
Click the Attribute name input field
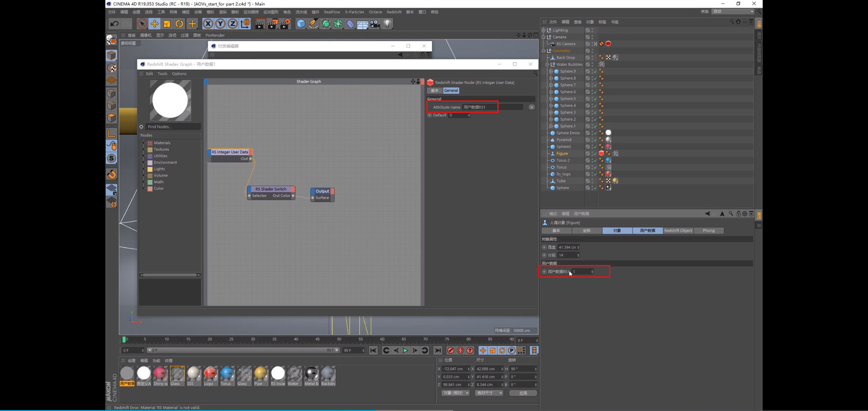click(492, 107)
